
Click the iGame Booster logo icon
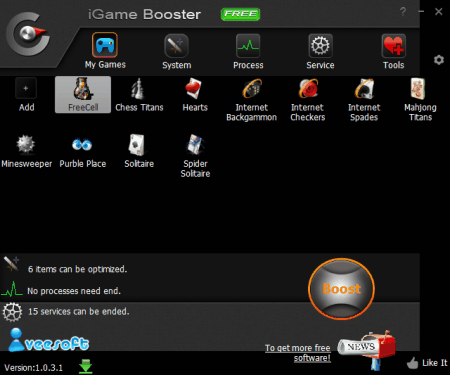(x=28, y=34)
